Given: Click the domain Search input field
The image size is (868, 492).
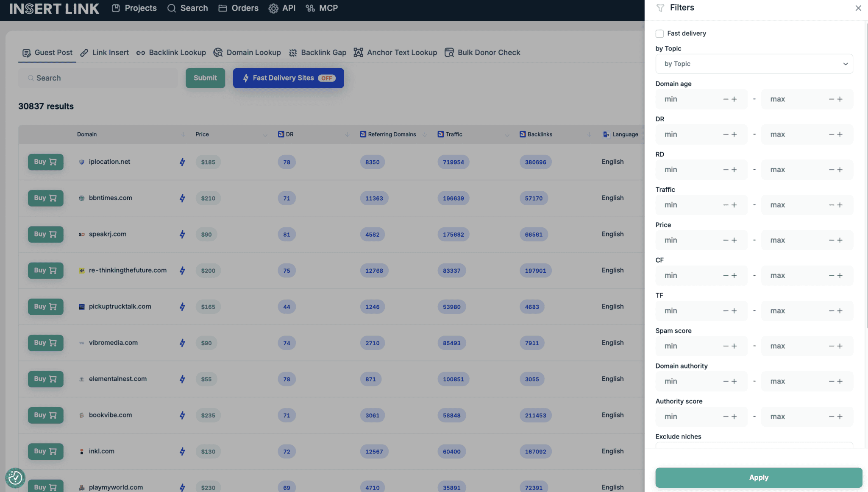Looking at the screenshot, I should 98,78.
